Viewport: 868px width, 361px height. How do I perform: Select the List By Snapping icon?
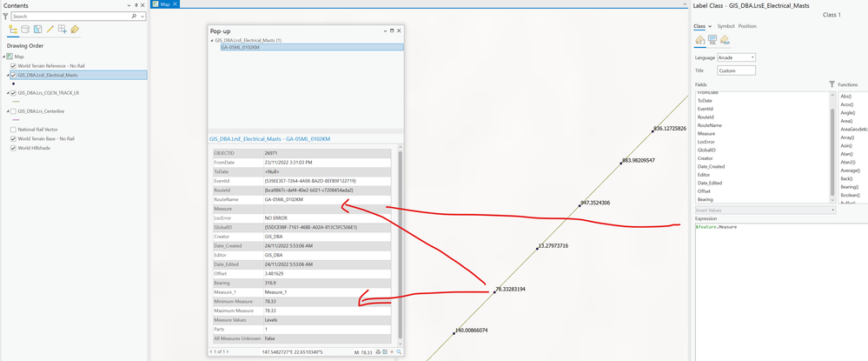pos(63,30)
